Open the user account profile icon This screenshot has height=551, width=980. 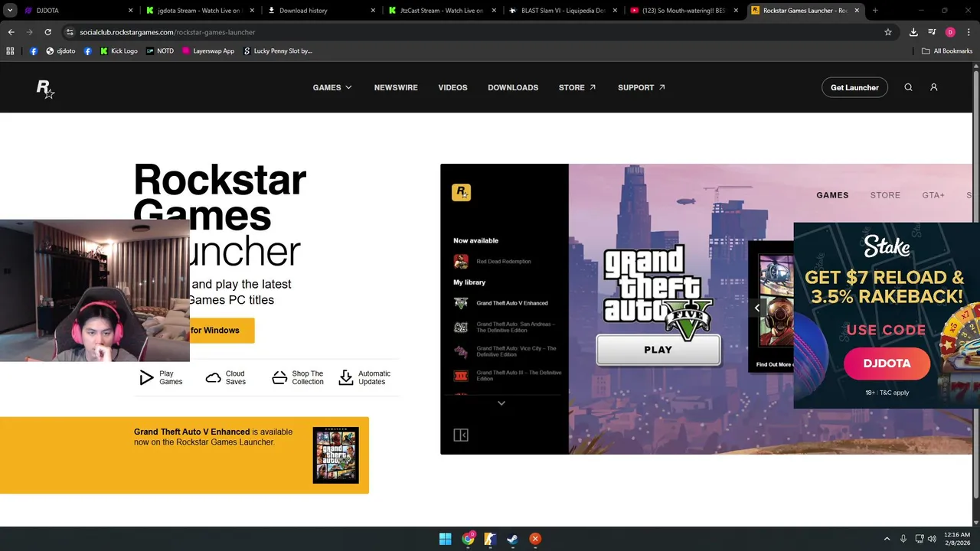click(934, 87)
